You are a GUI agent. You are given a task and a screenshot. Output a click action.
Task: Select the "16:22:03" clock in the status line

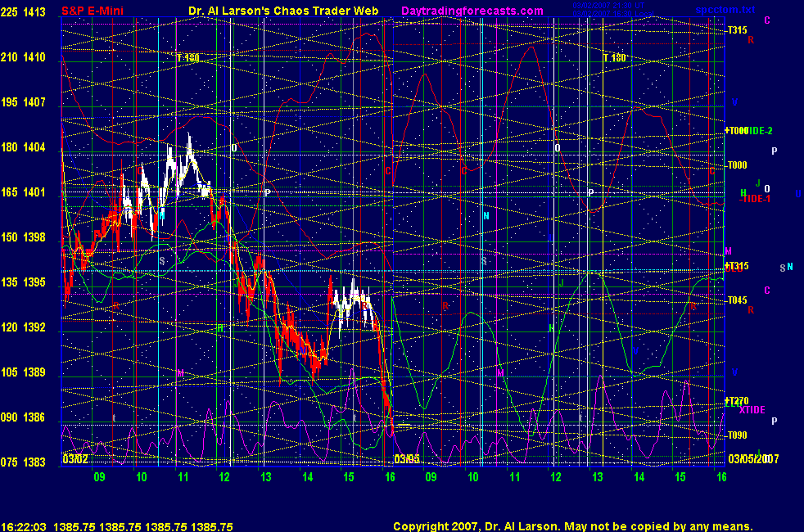pos(24,527)
